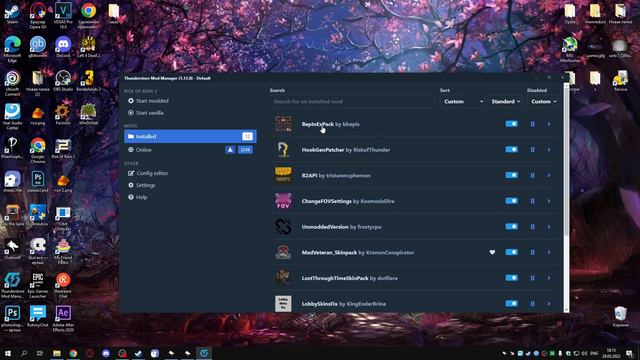Disable the HookGenPatcher mod toggle
Viewport: 640px width, 360px height.
(511, 149)
